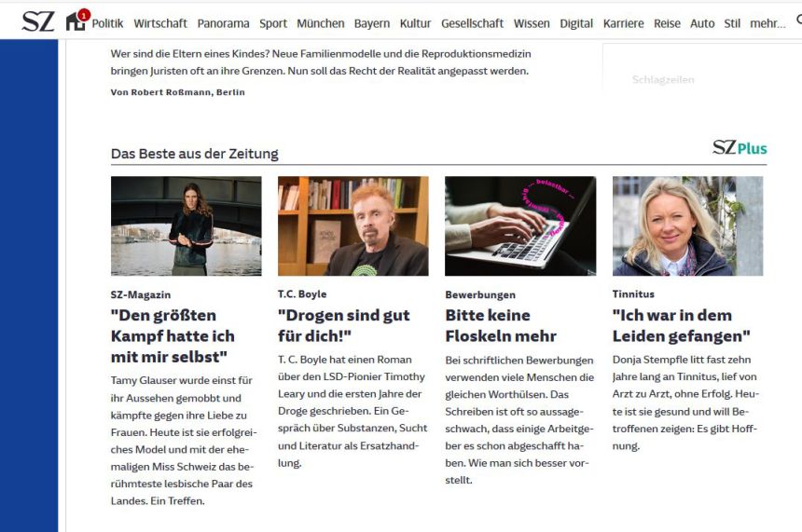Open "Ich war in dem Leiden gefangen"
This screenshot has width=802, height=532.
tap(682, 325)
